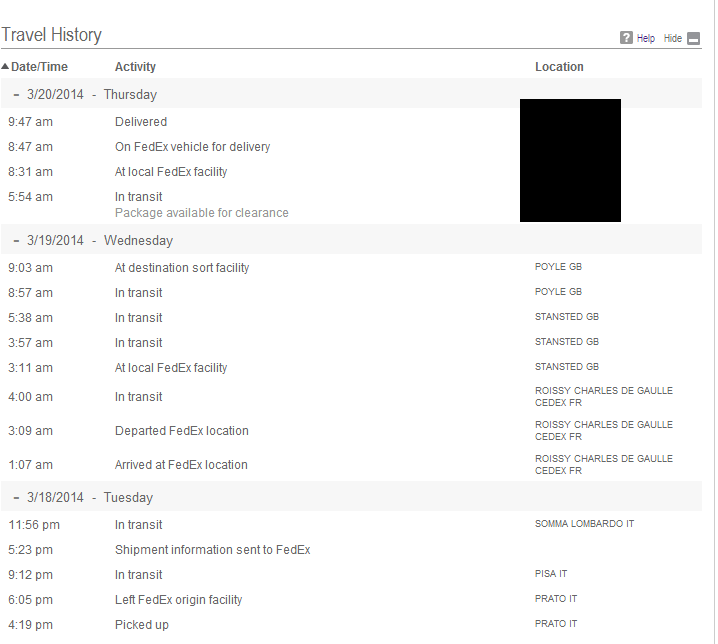Select the Picked up activity

141,625
